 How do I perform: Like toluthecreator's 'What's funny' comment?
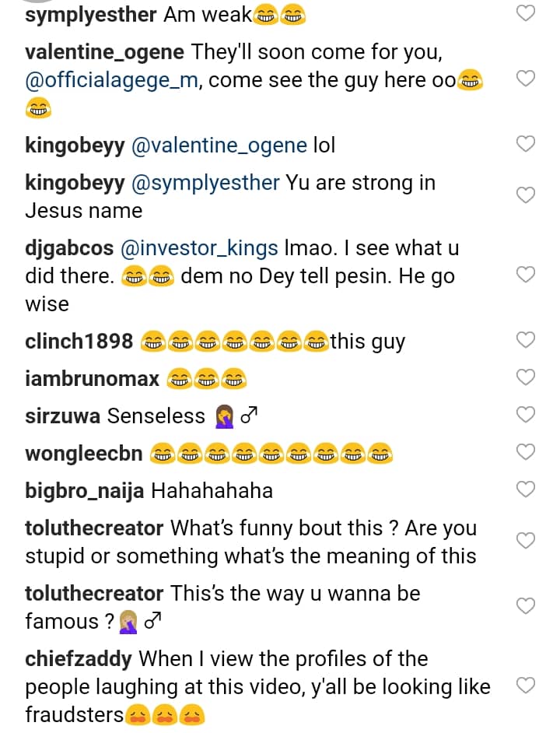[527, 541]
